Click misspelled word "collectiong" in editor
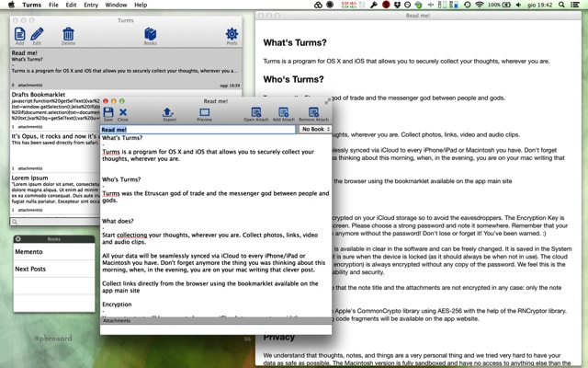Image resolution: width=588 pixels, height=368 pixels. coord(132,236)
